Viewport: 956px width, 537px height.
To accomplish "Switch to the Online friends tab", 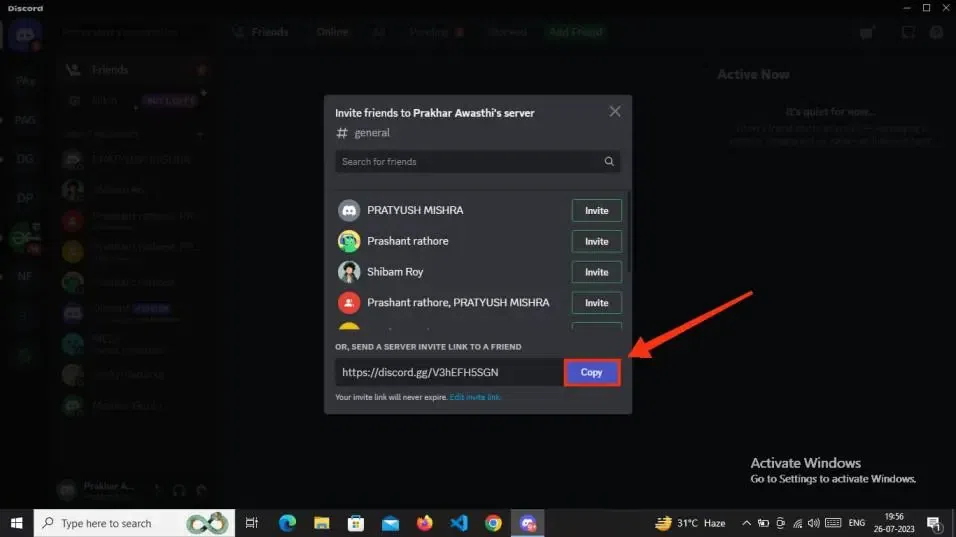I will click(332, 32).
